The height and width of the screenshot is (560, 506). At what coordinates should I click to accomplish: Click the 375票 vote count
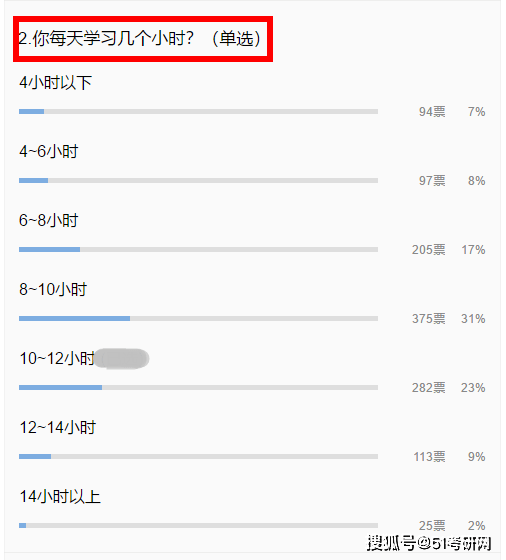(x=429, y=319)
